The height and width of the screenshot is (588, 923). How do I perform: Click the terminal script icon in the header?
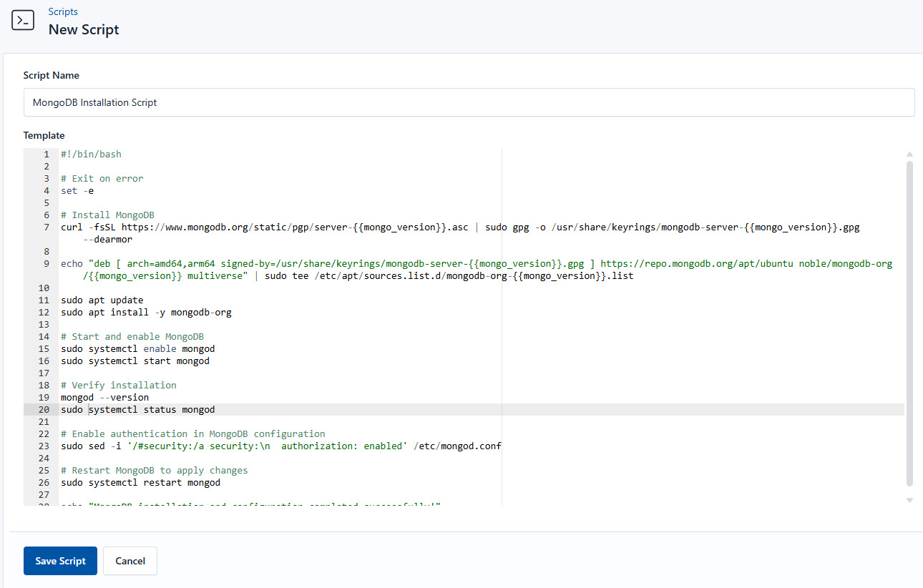[22, 20]
